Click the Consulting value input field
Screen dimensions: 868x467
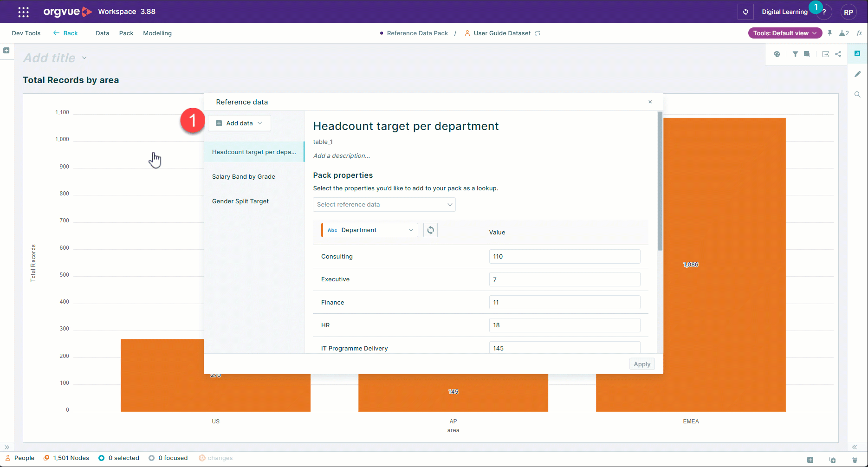(564, 256)
